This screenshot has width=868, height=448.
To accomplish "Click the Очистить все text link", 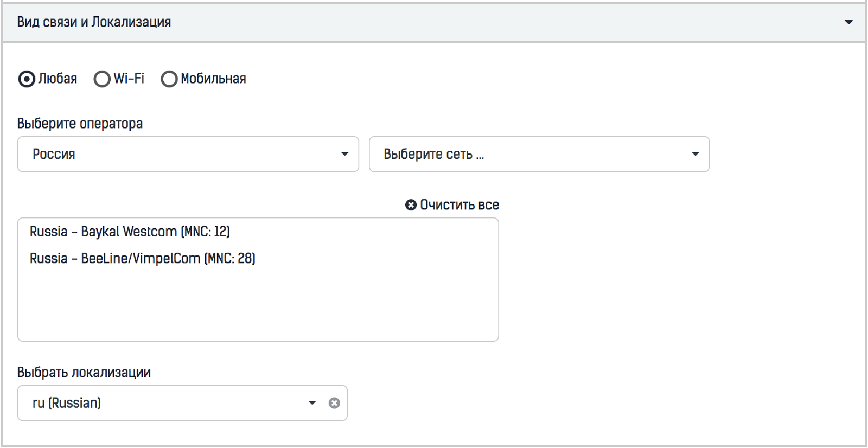I will pyautogui.click(x=459, y=205).
